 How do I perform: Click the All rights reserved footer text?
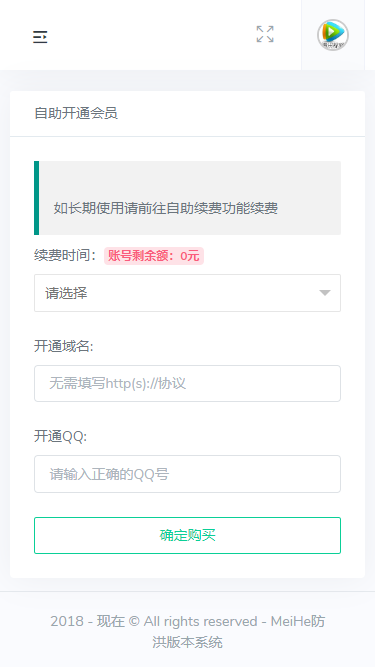pos(200,621)
